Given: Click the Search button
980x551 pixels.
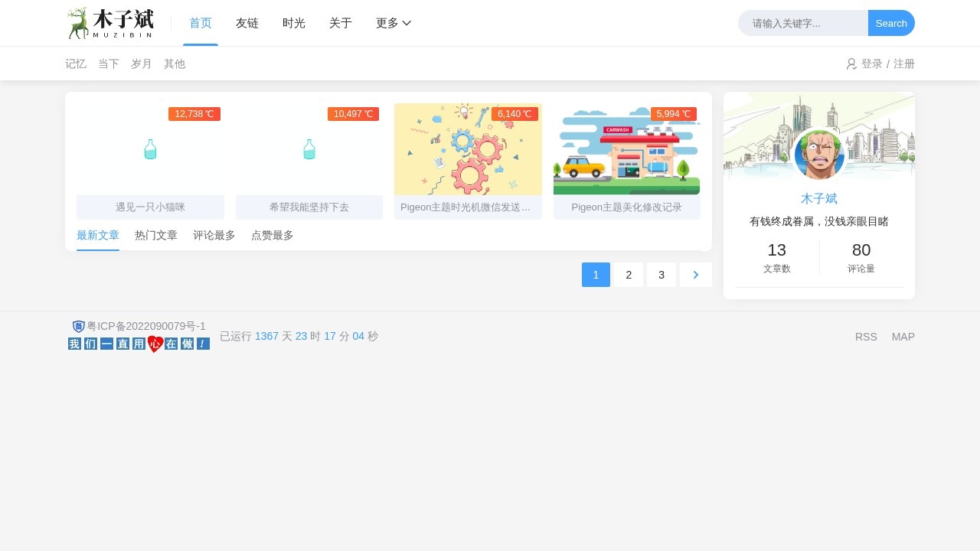Looking at the screenshot, I should point(890,23).
